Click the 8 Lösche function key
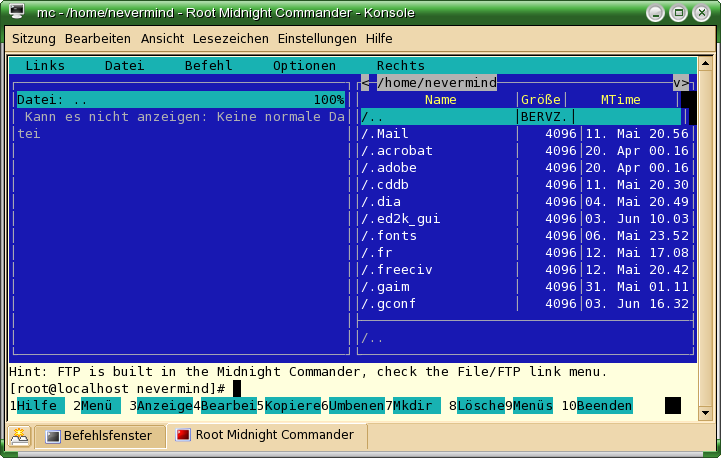The width and height of the screenshot is (721, 458). click(x=477, y=406)
